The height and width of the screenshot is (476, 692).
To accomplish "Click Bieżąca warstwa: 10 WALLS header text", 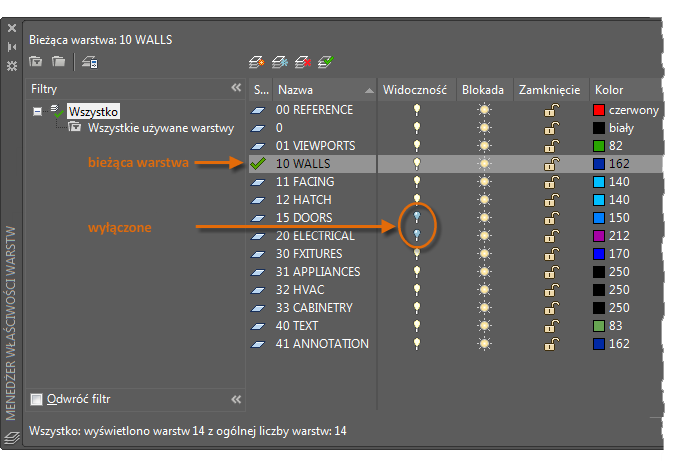I will 101,40.
